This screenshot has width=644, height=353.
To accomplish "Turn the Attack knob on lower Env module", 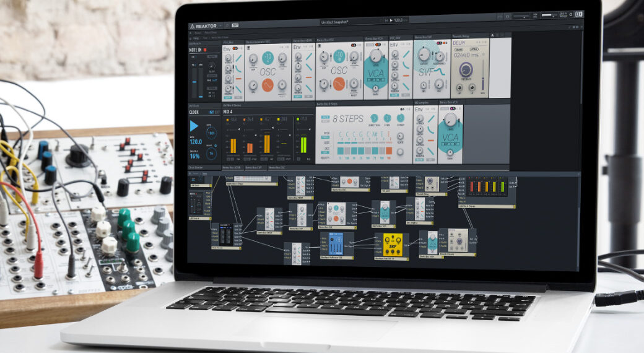I will 419,118.
